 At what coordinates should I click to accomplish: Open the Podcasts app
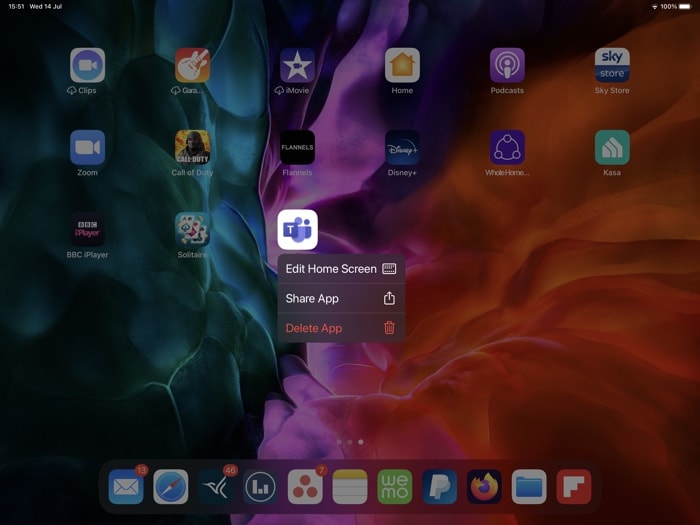click(x=507, y=65)
